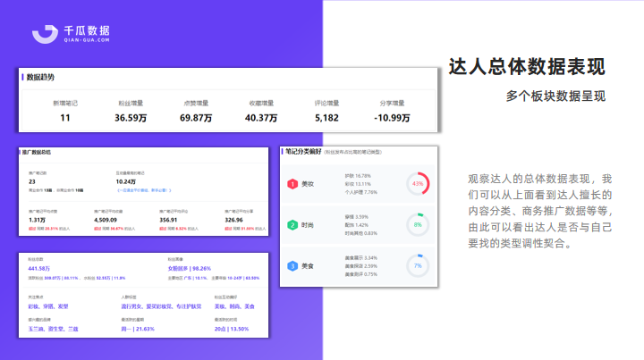Click the 8% fashion donut chart
This screenshot has height=360, width=644.
[x=418, y=225]
